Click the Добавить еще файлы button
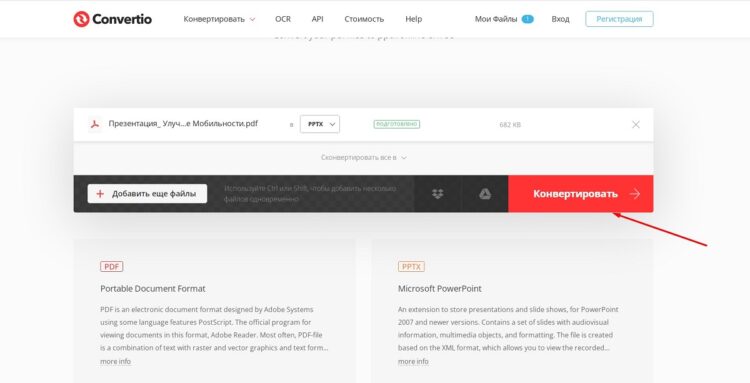The height and width of the screenshot is (383, 750). pyautogui.click(x=147, y=194)
